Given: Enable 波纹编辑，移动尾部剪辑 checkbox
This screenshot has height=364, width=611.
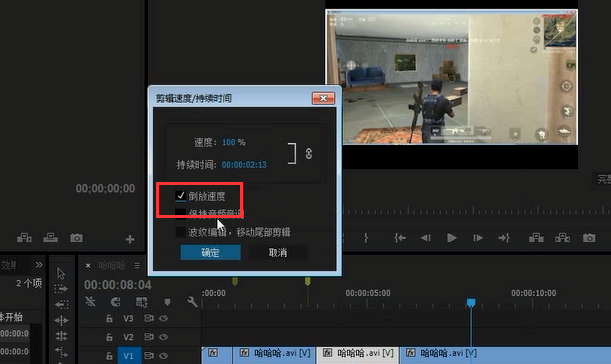Looking at the screenshot, I should pos(180,232).
